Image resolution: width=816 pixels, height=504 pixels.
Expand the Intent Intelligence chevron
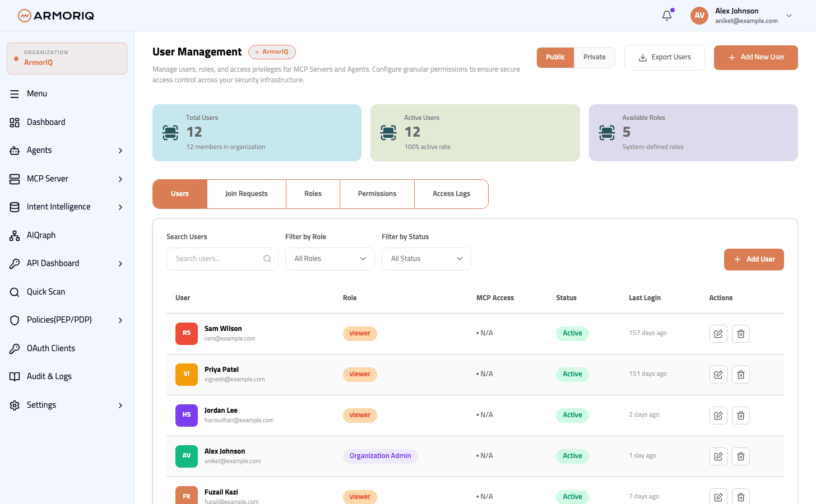click(x=120, y=207)
